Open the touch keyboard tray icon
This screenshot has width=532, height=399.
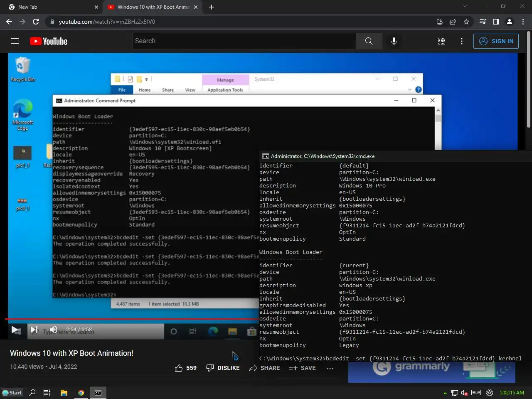[476, 393]
